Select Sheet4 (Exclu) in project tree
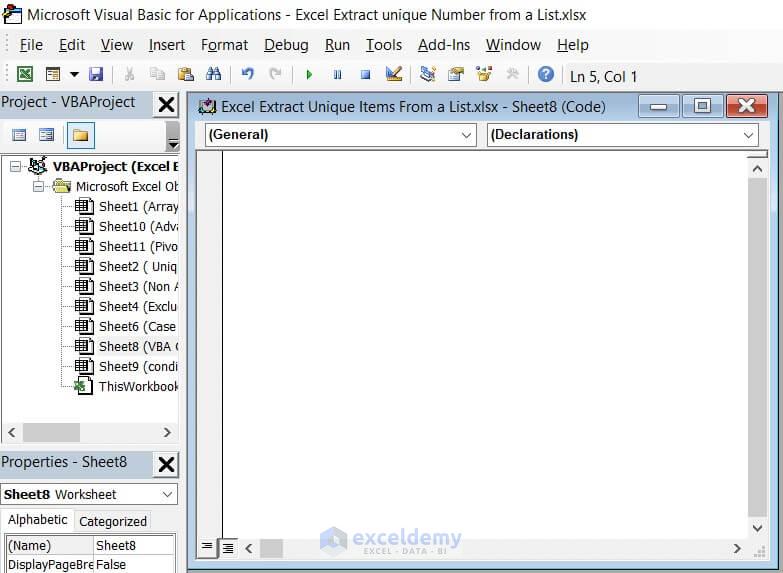The height and width of the screenshot is (573, 783). pyautogui.click(x=126, y=306)
